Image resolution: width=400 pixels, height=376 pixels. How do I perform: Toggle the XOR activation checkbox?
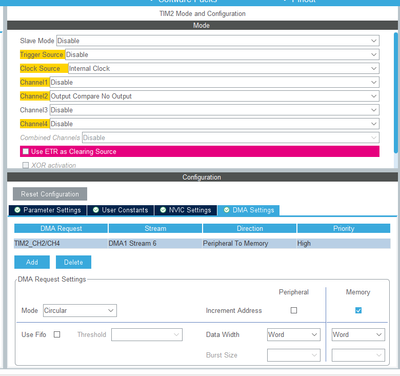(x=26, y=165)
